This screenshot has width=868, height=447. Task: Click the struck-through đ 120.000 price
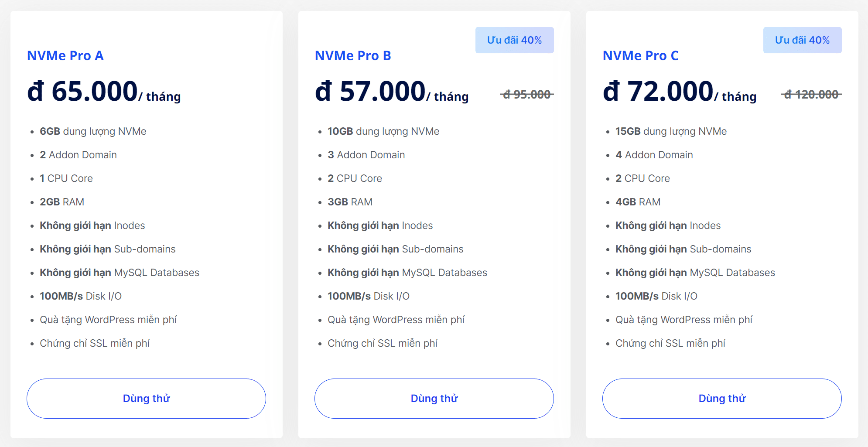[x=811, y=94]
